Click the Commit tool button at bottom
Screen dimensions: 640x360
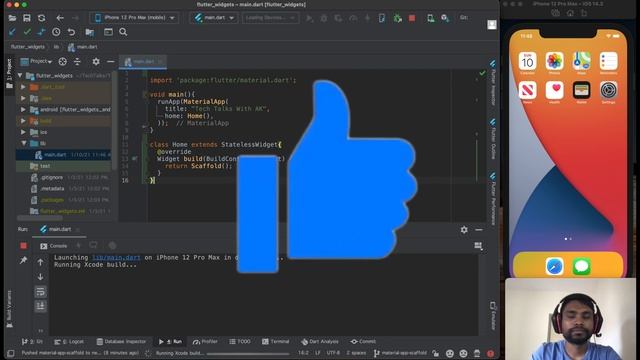coord(363,342)
